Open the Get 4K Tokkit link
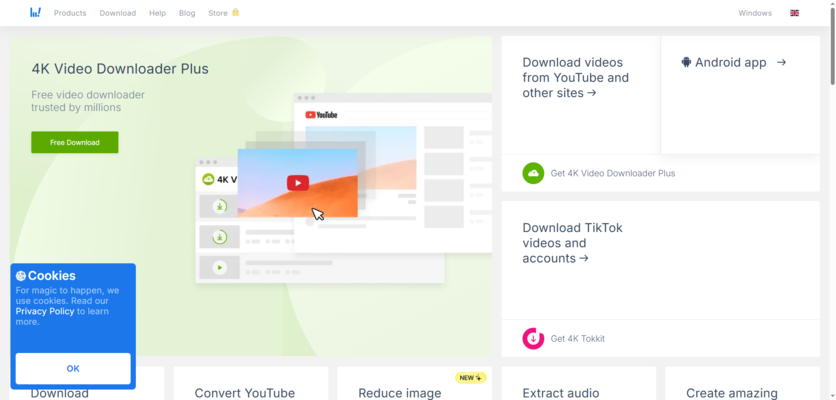The height and width of the screenshot is (400, 836). tap(578, 339)
